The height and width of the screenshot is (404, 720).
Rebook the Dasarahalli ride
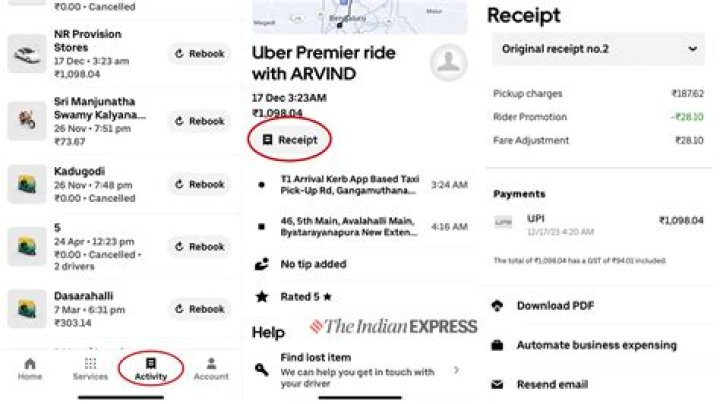click(200, 309)
